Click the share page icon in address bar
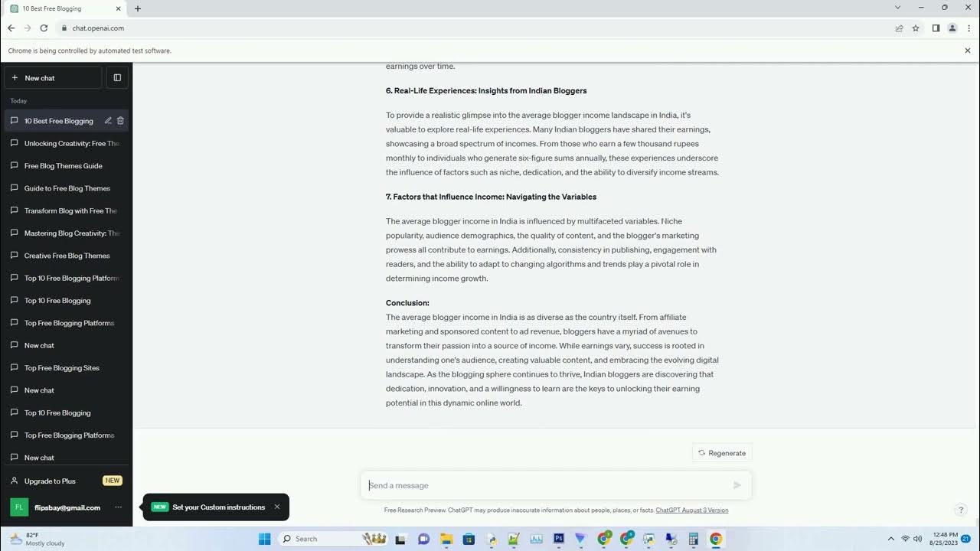This screenshot has width=980, height=551. point(899,28)
